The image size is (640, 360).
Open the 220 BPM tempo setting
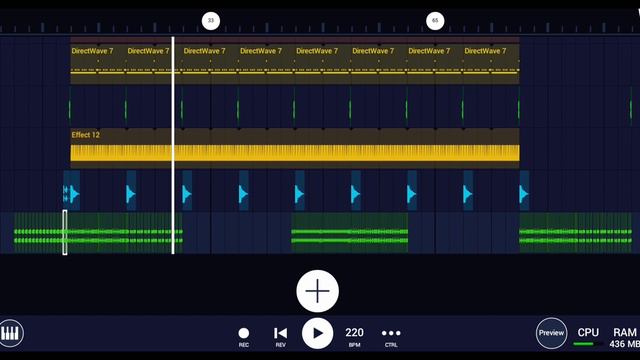354,337
